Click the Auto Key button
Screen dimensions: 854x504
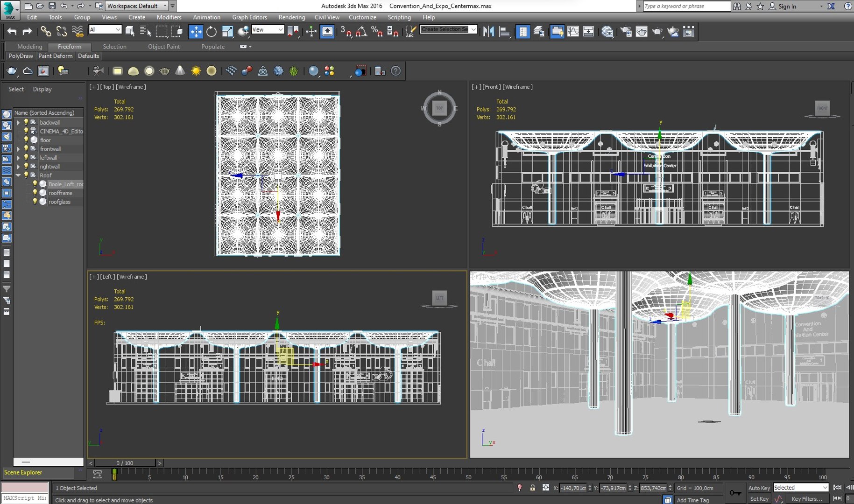[x=759, y=488]
